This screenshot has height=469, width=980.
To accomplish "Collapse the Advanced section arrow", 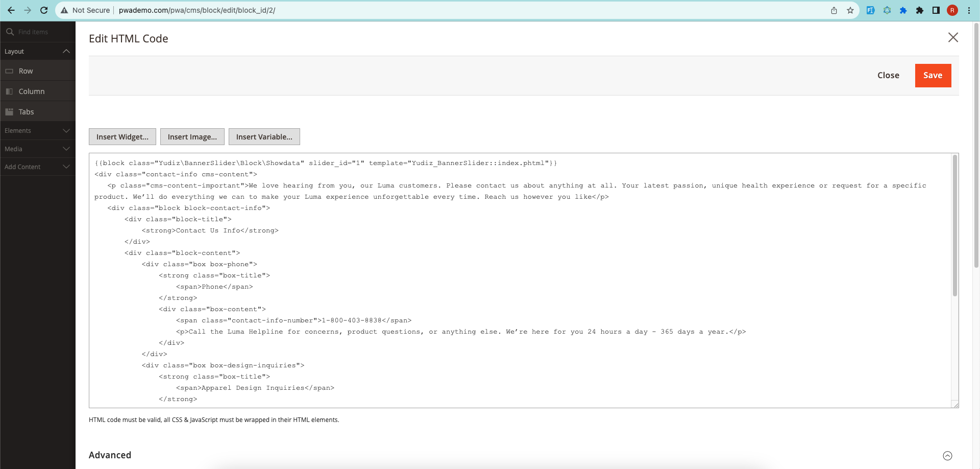I will coord(947,456).
